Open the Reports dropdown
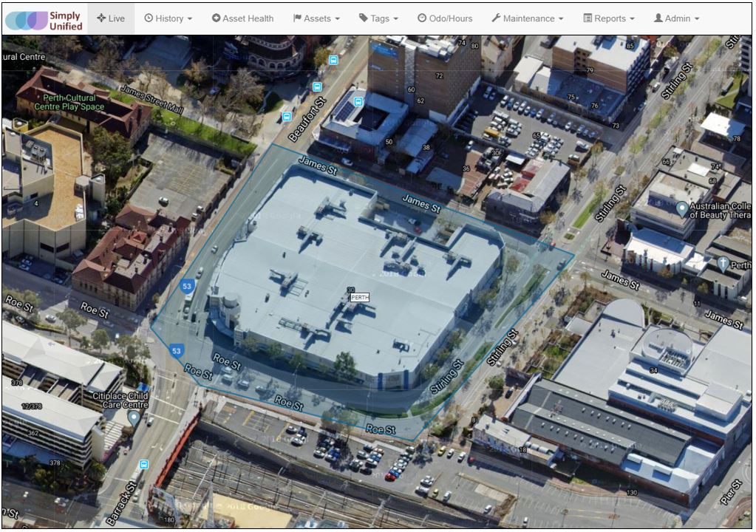This screenshot has width=756, height=532. 609,18
